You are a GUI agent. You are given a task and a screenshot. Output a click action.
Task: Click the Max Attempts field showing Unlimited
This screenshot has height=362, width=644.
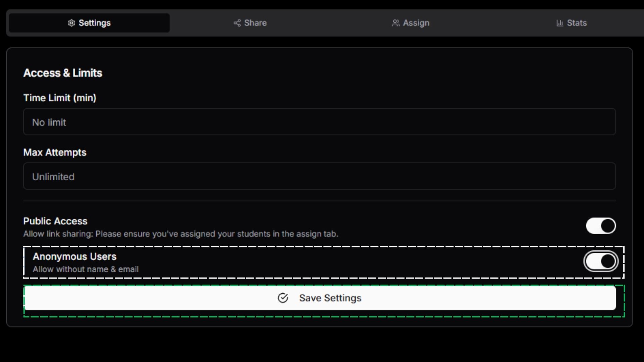pos(319,176)
